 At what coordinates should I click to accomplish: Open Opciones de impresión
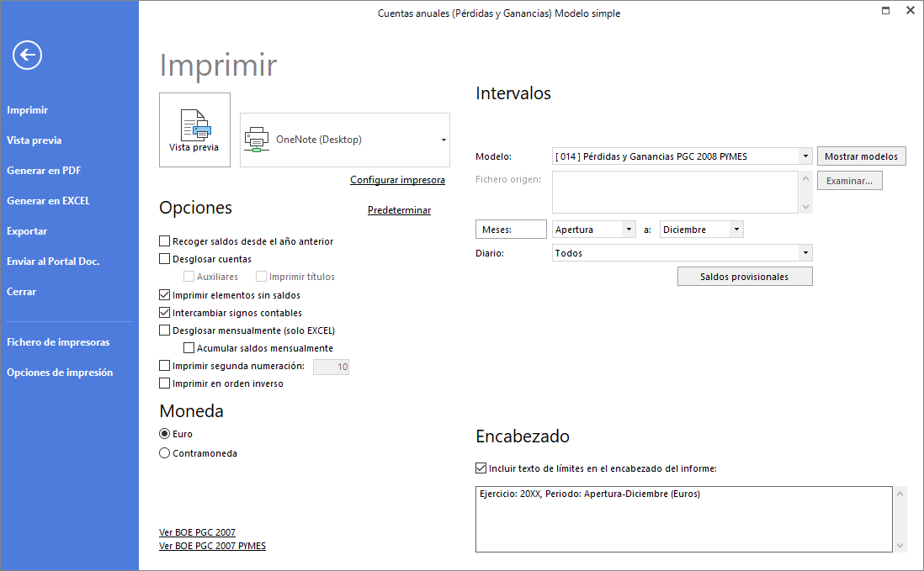tap(60, 373)
